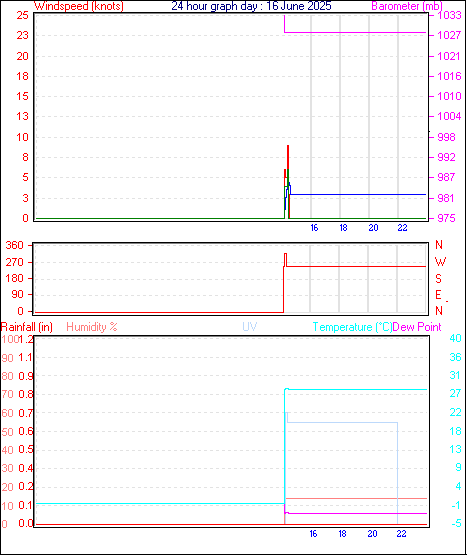Image resolution: width=467 pixels, height=559 pixels.
Task: Click the 0.7 rainfall axis value
Action: [26, 413]
